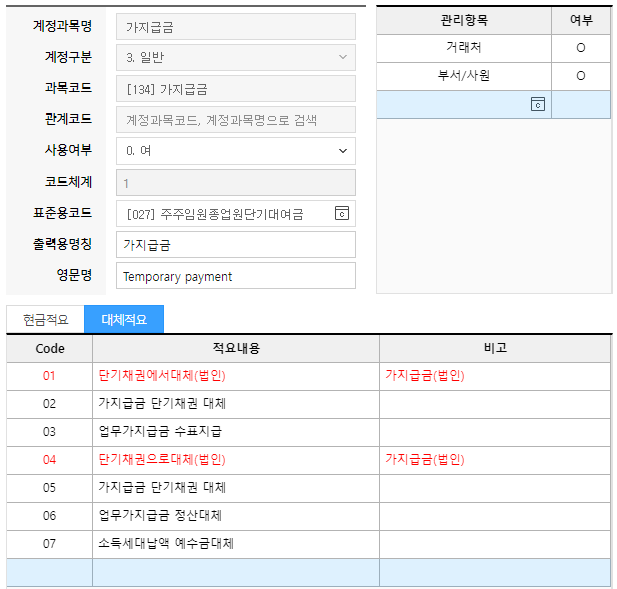The height and width of the screenshot is (589, 617).
Task: Click the 코드체계 field showing 1
Action: point(236,183)
